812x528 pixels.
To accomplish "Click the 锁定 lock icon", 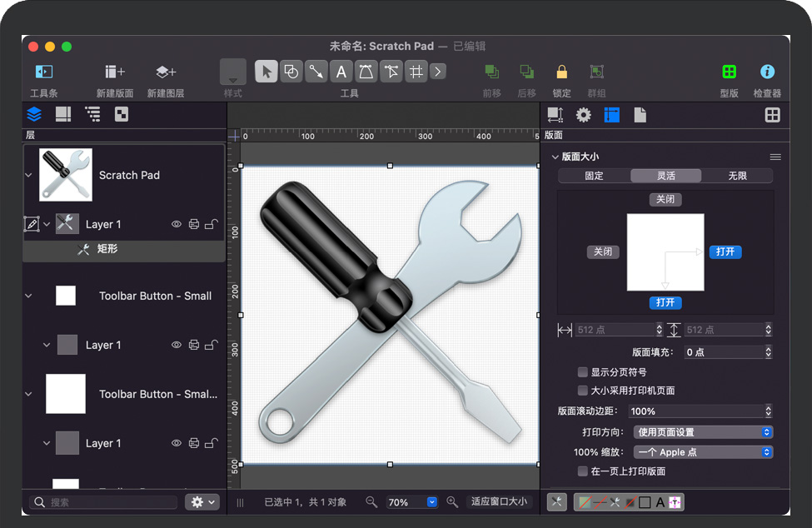I will 561,72.
